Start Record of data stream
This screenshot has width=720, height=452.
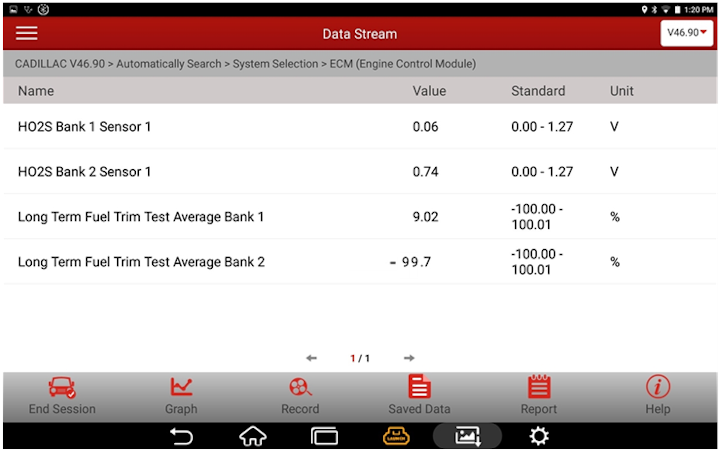[300, 388]
